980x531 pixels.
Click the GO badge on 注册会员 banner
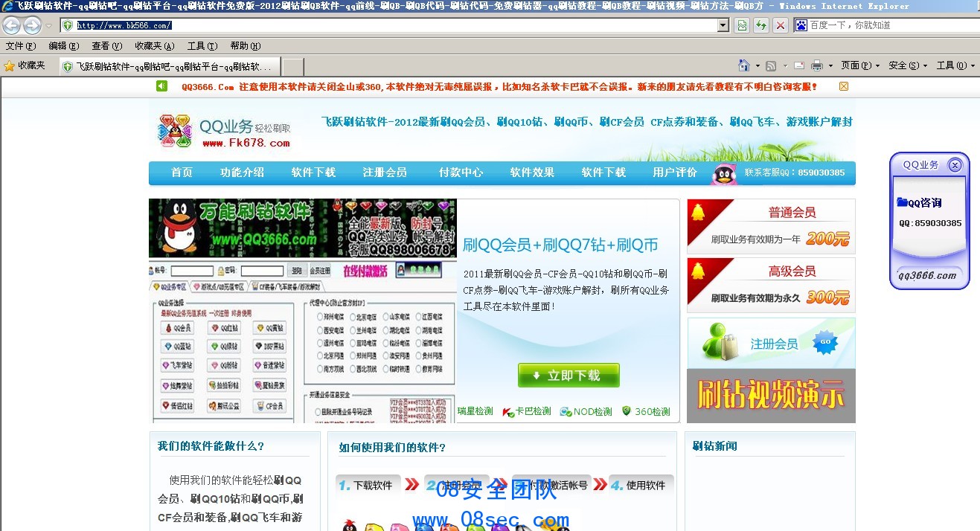[x=824, y=343]
